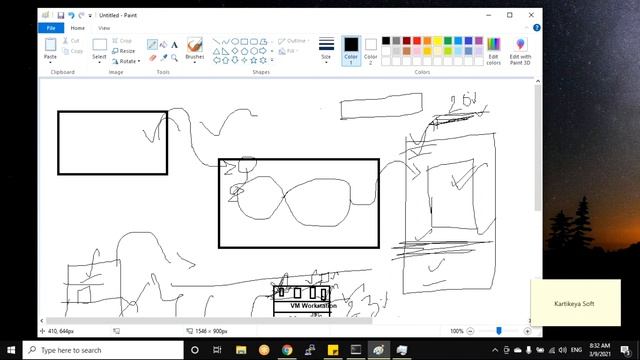The width and height of the screenshot is (640, 360).
Task: Switch to the View ribbon tab
Action: click(104, 28)
